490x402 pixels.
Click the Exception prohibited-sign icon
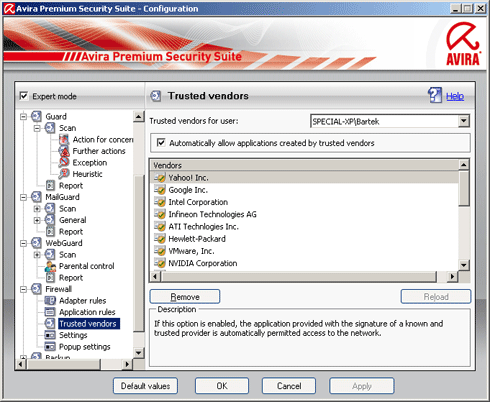pos(64,162)
